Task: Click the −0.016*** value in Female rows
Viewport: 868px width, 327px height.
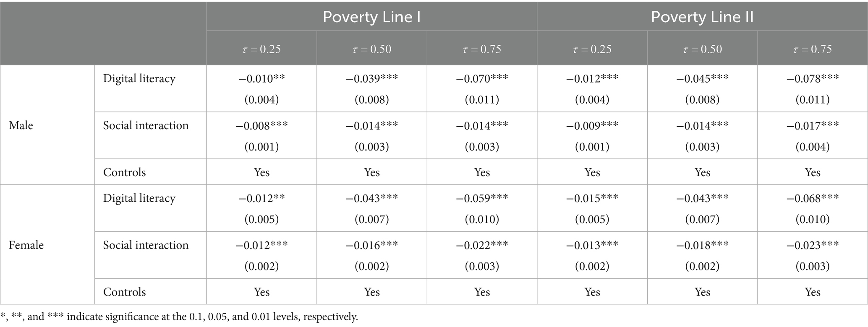Action: tap(371, 245)
